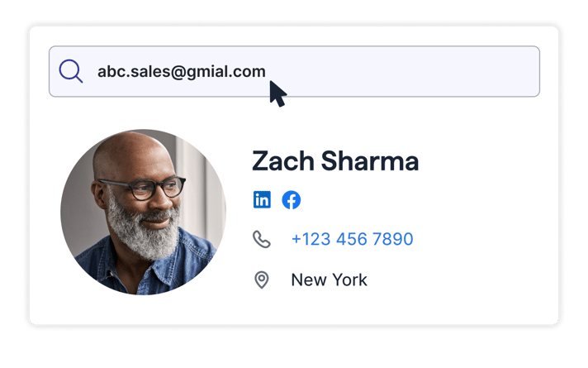
Task: Click the location pin icon
Action: pos(261,280)
